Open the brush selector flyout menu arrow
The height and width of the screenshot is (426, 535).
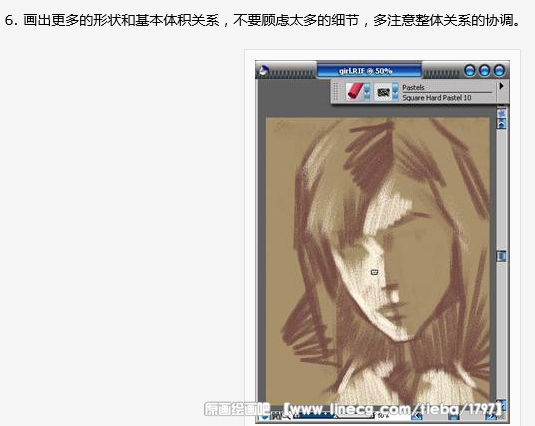click(x=501, y=86)
